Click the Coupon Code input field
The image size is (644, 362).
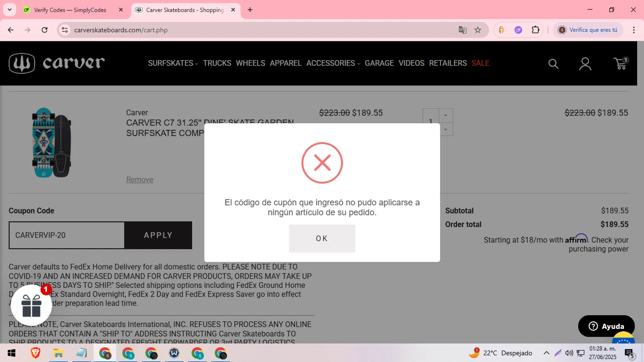coord(67,235)
